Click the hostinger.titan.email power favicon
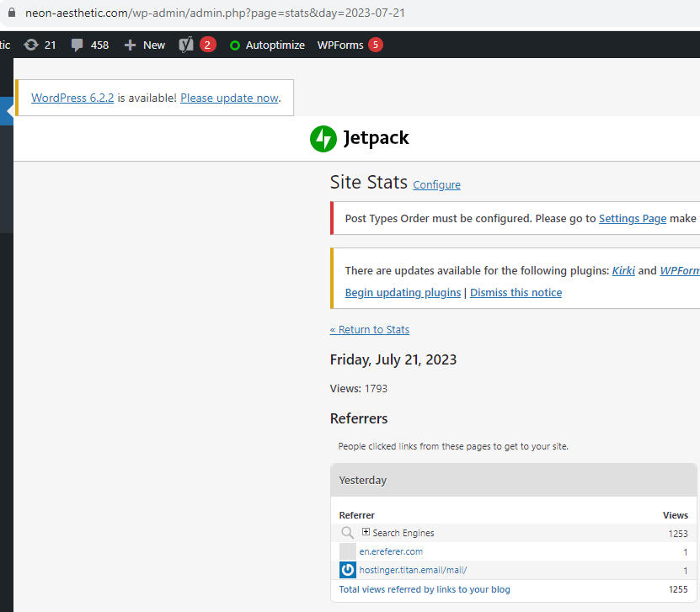 pyautogui.click(x=348, y=570)
